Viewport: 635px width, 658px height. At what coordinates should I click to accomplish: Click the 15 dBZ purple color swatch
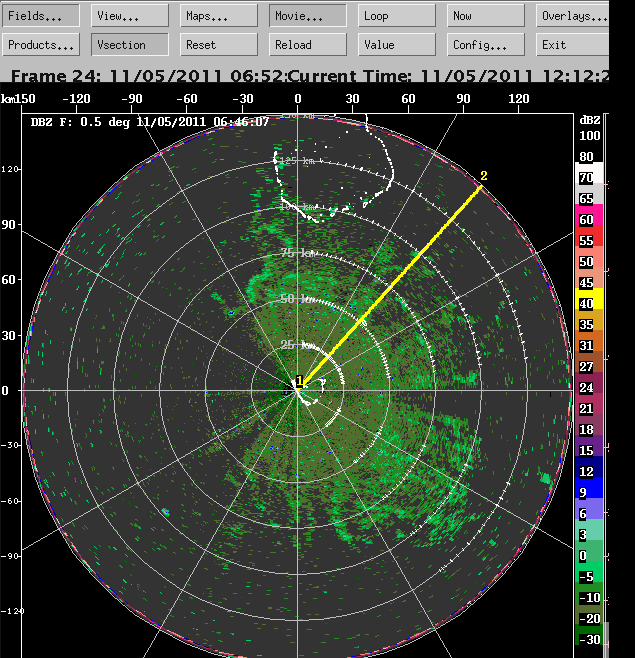(x=589, y=446)
